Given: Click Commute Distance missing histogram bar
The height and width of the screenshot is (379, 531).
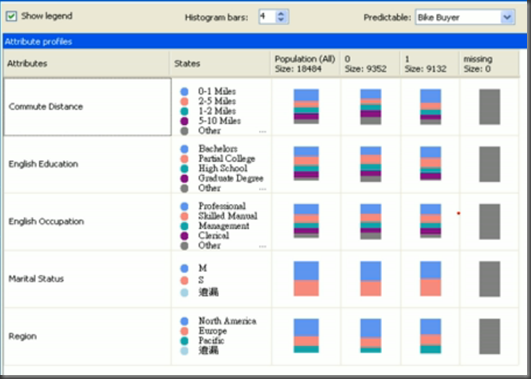Looking at the screenshot, I should click(x=489, y=107).
